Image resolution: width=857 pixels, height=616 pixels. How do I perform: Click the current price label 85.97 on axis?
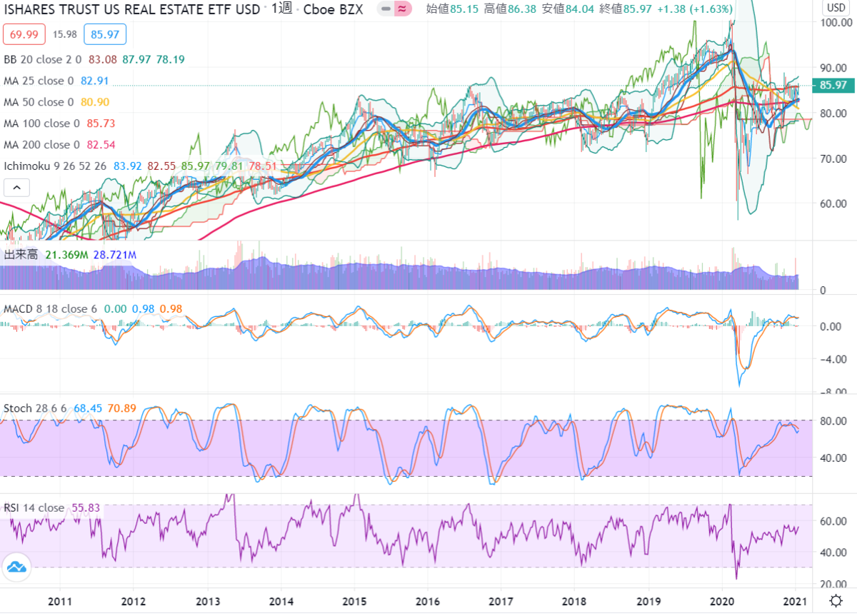coord(833,86)
